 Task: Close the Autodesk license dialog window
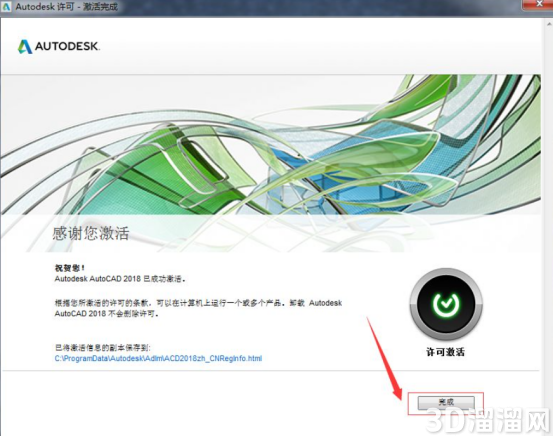[538, 4]
